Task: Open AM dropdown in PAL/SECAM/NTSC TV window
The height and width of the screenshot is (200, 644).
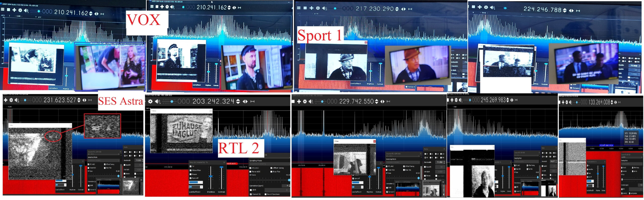Action: pos(196,187)
